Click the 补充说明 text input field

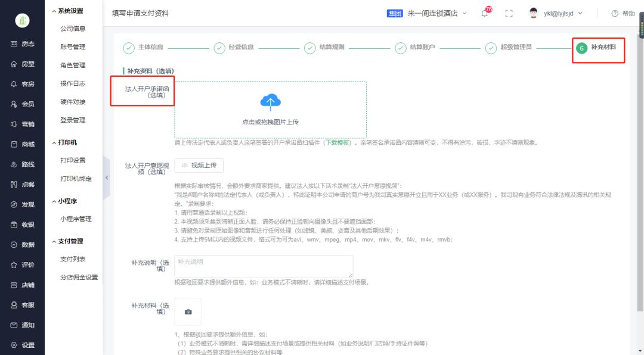pos(262,266)
